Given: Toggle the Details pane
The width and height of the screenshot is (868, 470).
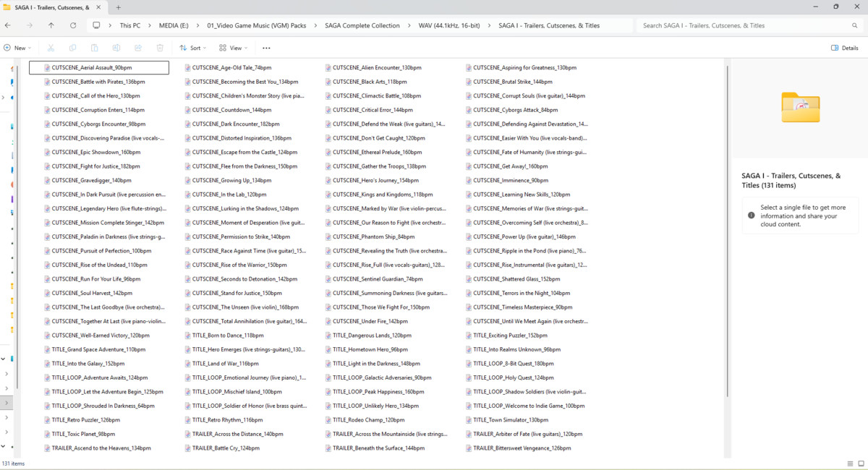Looking at the screenshot, I should pyautogui.click(x=844, y=48).
